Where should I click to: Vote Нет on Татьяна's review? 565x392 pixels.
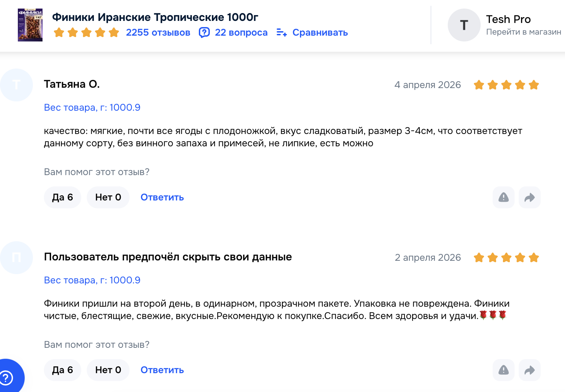tap(108, 197)
